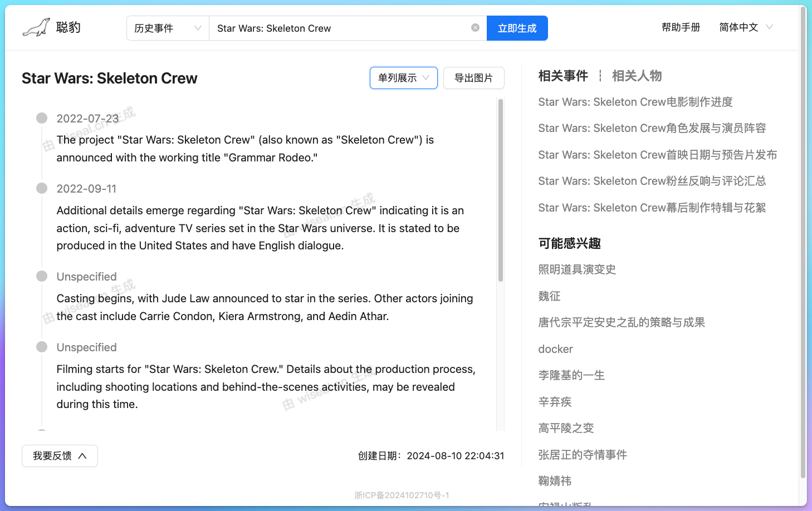Click the timeline marker for 2022-07-23

42,118
